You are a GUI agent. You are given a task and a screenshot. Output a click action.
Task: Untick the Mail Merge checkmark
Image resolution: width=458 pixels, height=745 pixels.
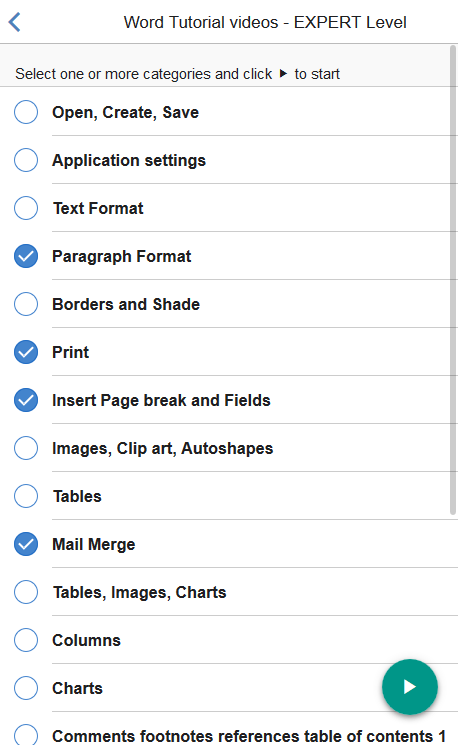pos(26,544)
